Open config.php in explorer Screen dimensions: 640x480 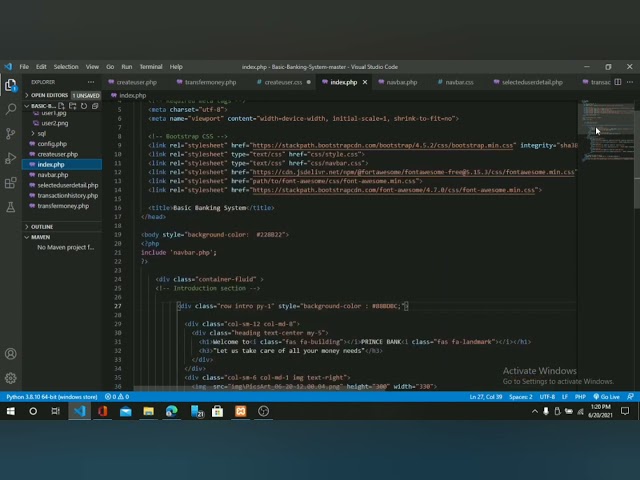pos(52,144)
